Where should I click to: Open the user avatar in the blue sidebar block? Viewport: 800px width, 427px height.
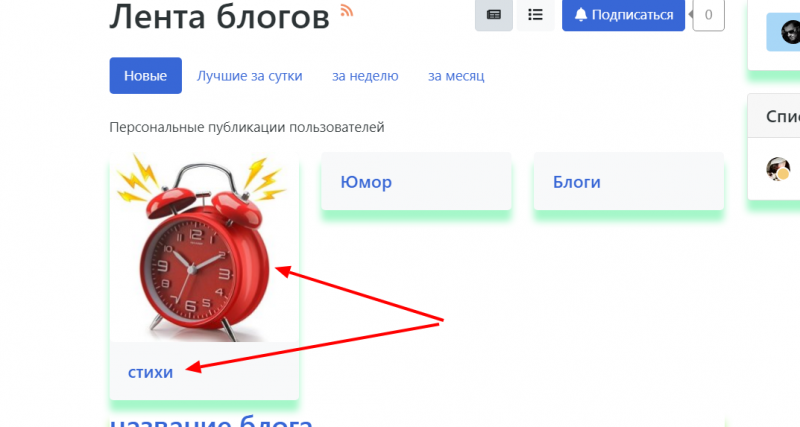click(790, 33)
